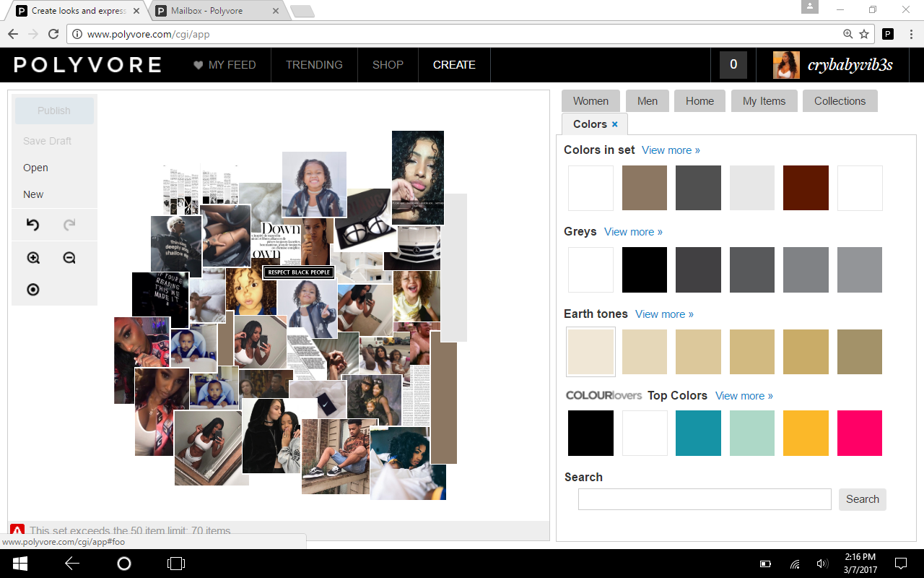Pick the hot pink Top Colors swatch

point(860,433)
